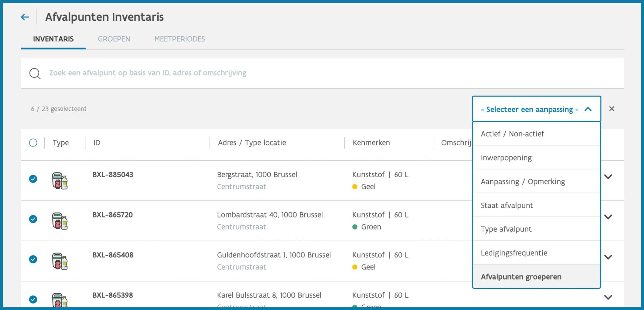Click waste bin icon for BXL-865408
644x310 pixels.
(60, 261)
